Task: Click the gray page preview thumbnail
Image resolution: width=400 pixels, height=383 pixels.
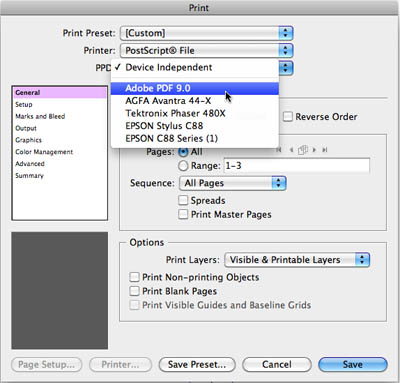Action: (60, 291)
